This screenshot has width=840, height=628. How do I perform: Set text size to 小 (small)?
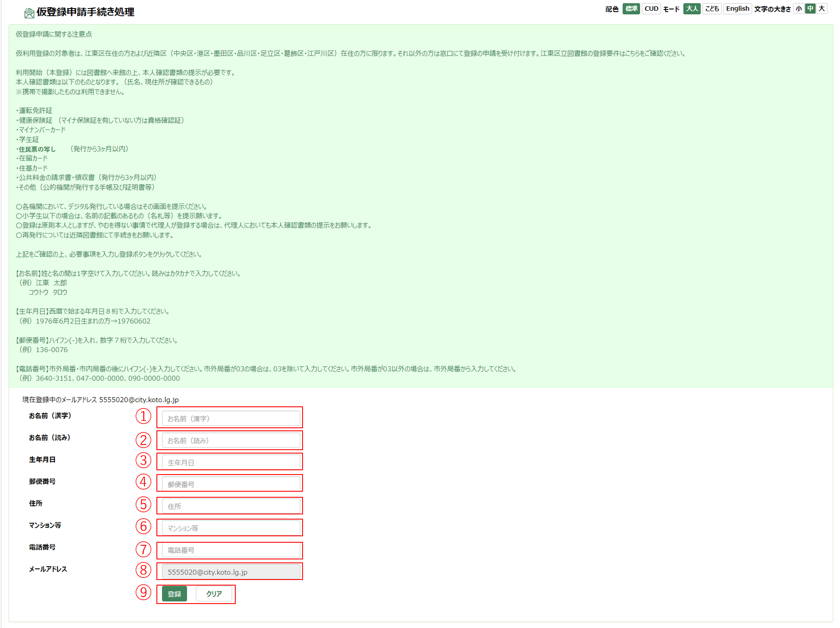pos(798,9)
